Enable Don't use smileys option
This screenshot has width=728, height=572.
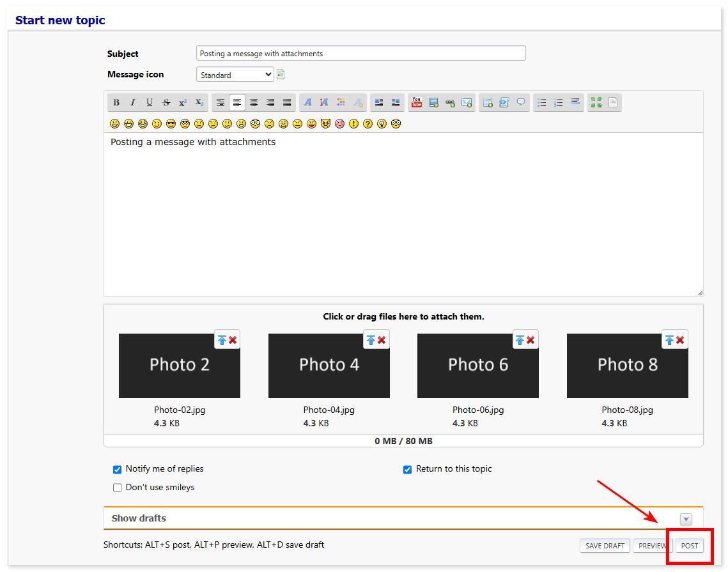pyautogui.click(x=117, y=488)
